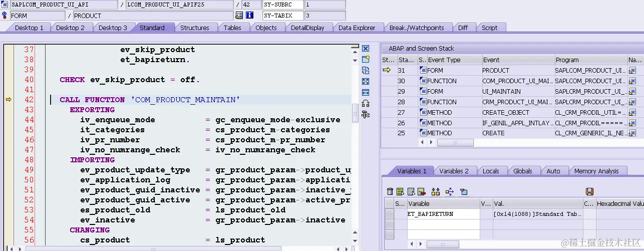This screenshot has width=644, height=251.
Task: Click the yellow blocks icon in Variables toolbar
Action: coord(435,191)
